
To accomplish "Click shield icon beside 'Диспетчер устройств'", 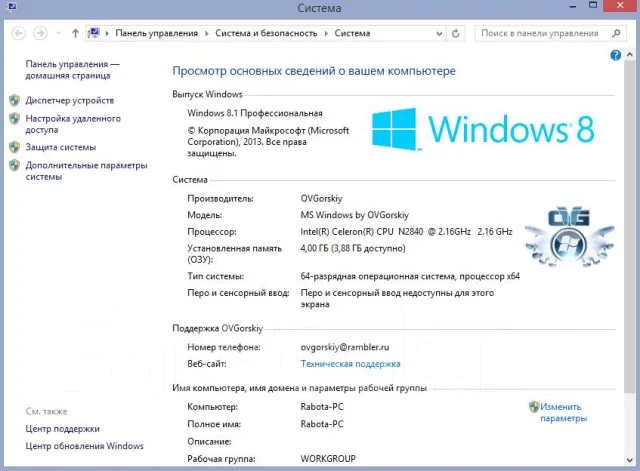I will [14, 100].
